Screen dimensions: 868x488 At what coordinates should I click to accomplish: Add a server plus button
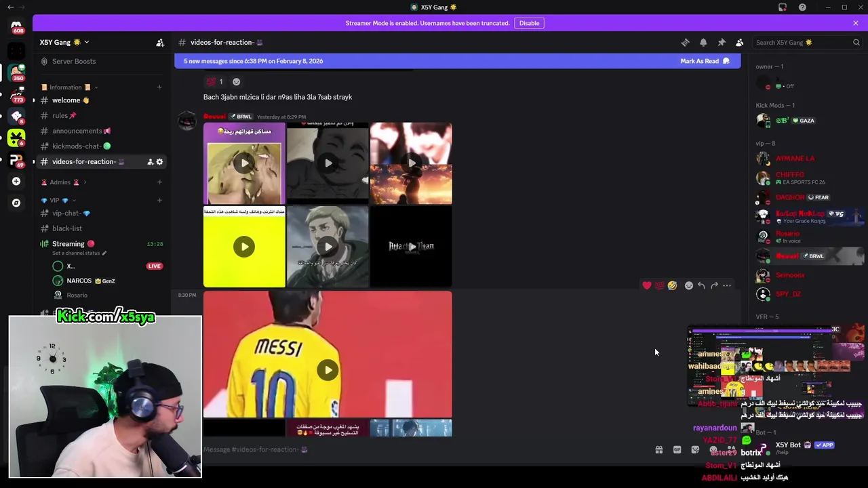coord(16,181)
